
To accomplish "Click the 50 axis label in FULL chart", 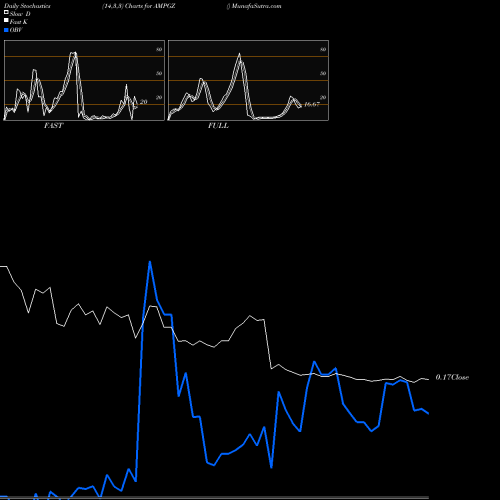I will [323, 73].
